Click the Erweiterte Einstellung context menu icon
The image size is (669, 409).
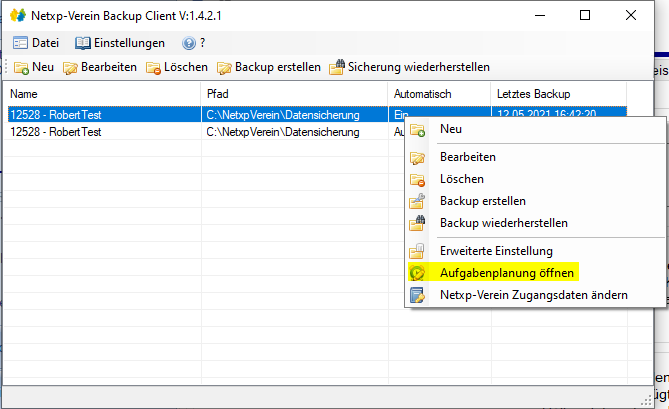tap(417, 251)
